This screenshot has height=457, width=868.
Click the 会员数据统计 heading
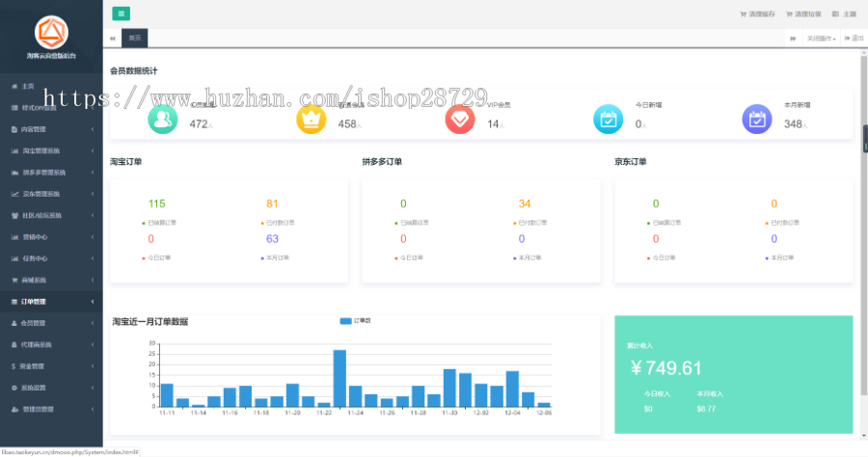[x=133, y=70]
